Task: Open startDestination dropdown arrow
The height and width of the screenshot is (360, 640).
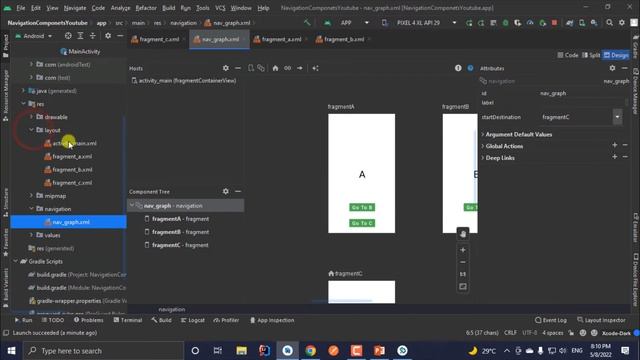Action: tap(617, 117)
